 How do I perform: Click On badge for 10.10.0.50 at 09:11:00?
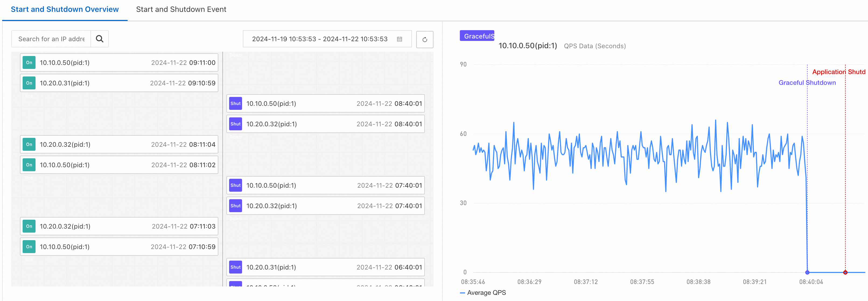pos(29,63)
